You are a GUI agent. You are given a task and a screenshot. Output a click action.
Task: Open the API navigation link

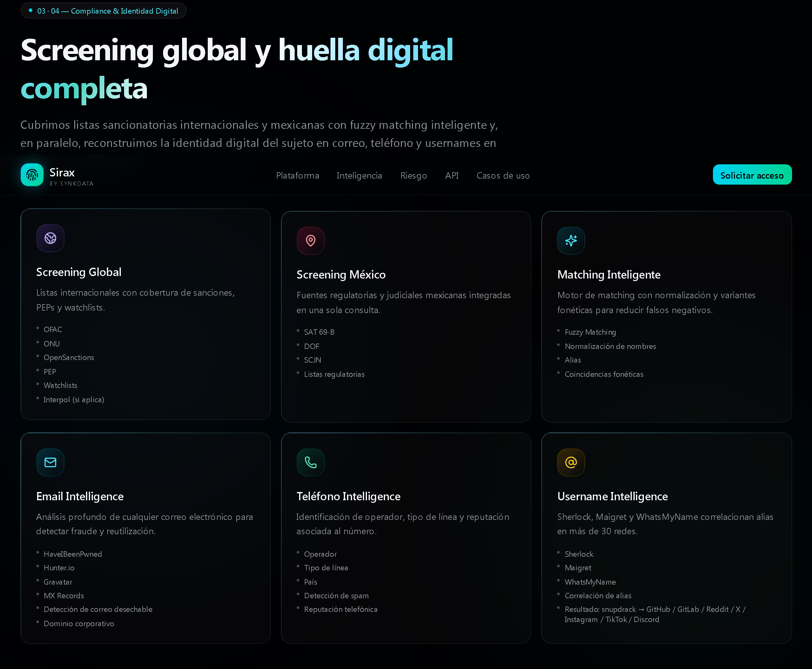tap(452, 176)
